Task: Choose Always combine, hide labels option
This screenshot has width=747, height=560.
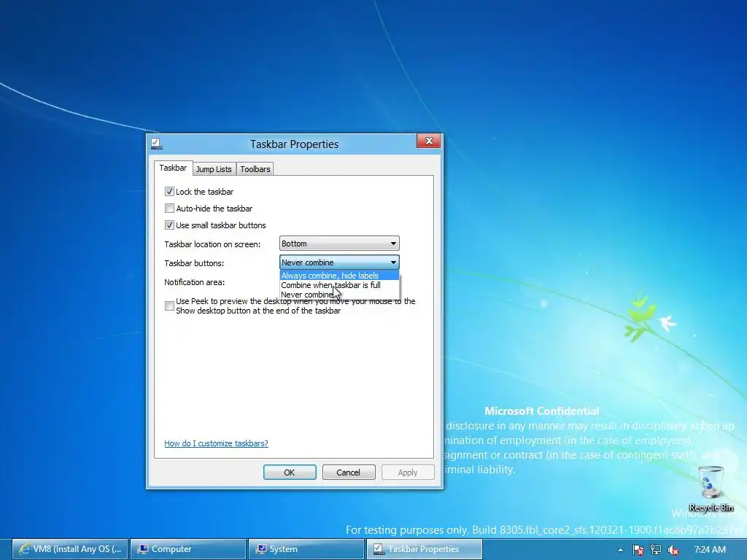Action: [x=339, y=275]
